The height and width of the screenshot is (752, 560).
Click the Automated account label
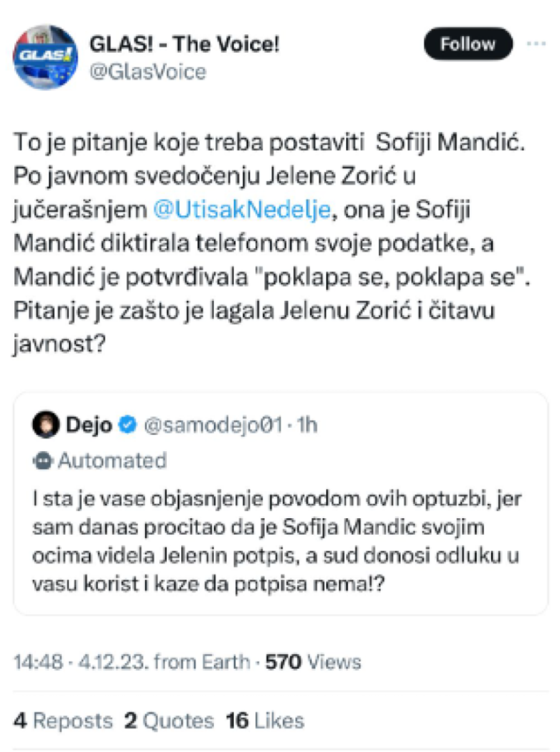pos(112,461)
